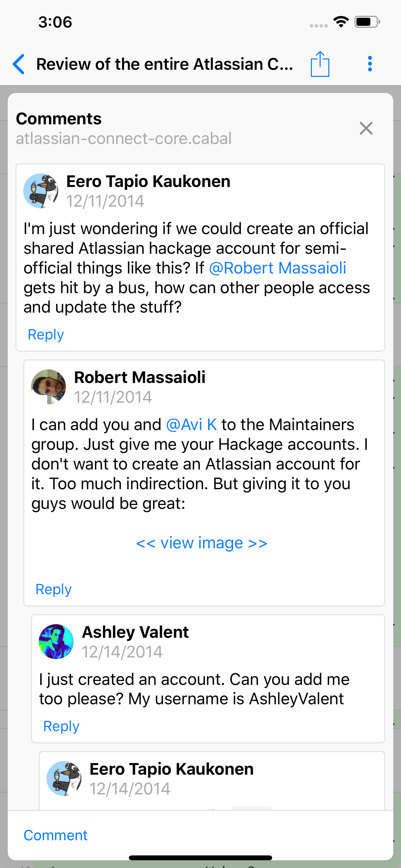Tap the atlassian-connect-core.cabal file label

point(124,138)
